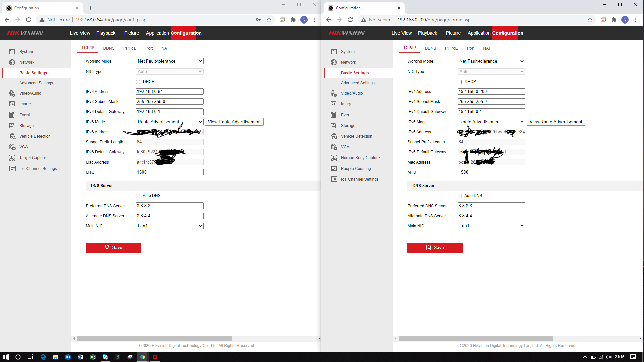The width and height of the screenshot is (644, 362).
Task: Click Save button in left window
Action: click(x=113, y=248)
